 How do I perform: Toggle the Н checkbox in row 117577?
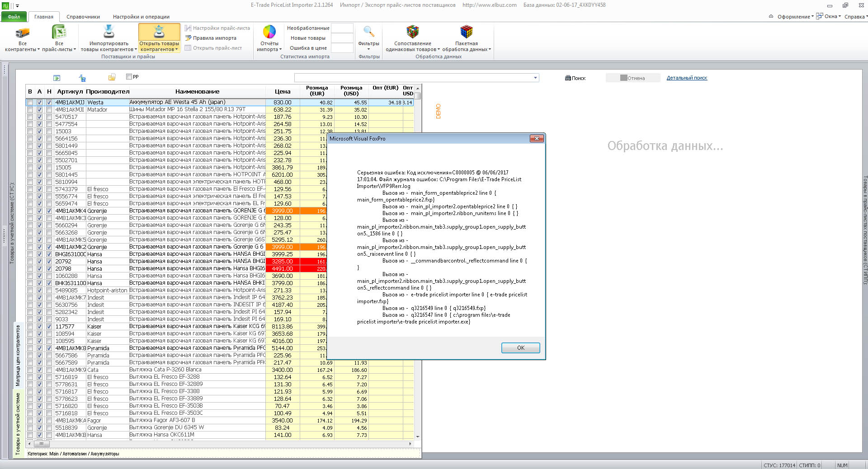(49, 327)
